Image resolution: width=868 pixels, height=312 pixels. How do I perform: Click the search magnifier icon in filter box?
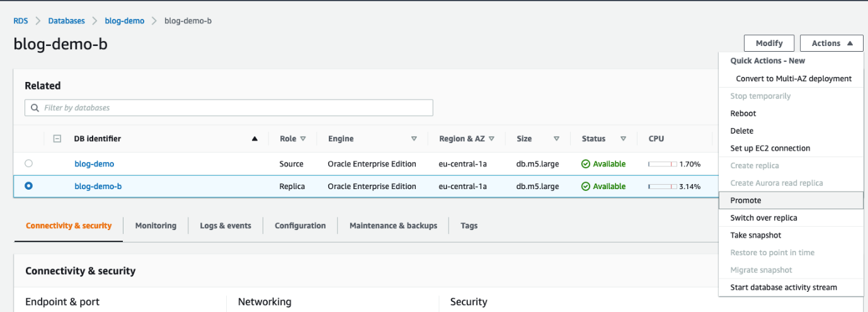click(x=34, y=108)
